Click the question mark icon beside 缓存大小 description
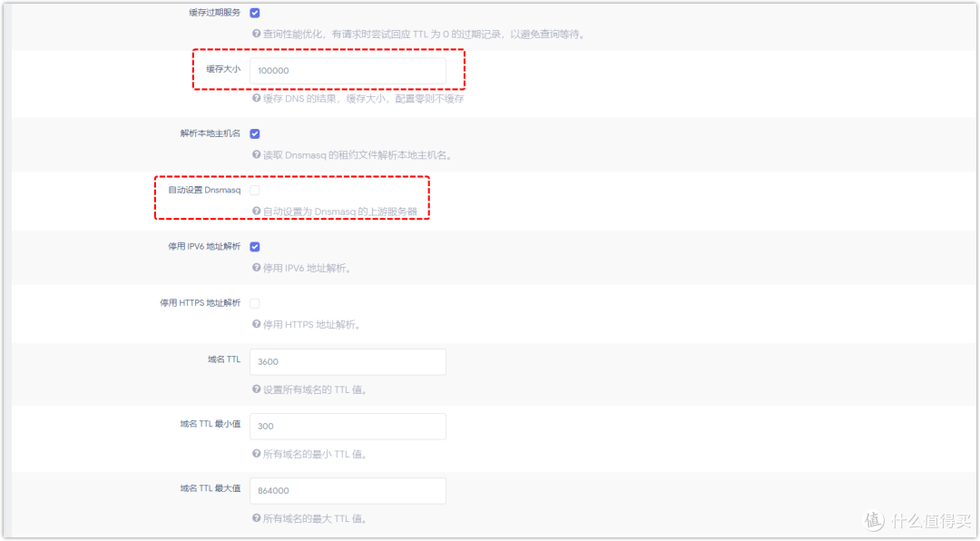 (x=255, y=99)
